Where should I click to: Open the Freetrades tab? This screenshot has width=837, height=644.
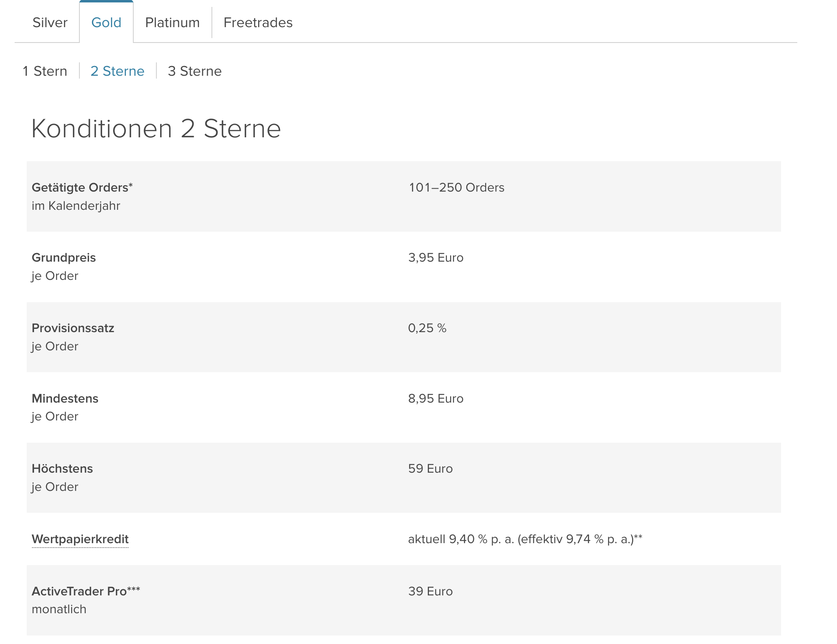(x=258, y=23)
